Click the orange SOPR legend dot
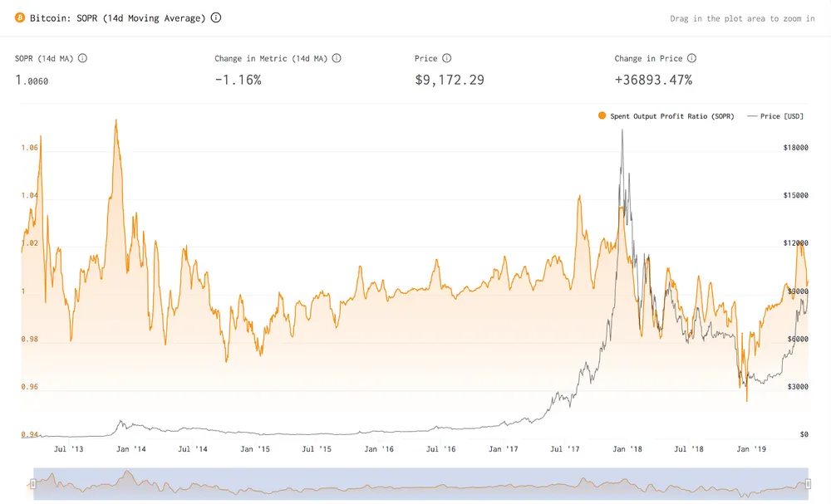 coord(602,115)
